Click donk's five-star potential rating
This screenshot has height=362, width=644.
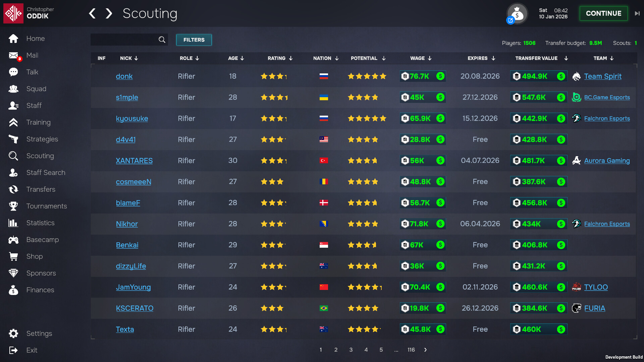point(367,76)
